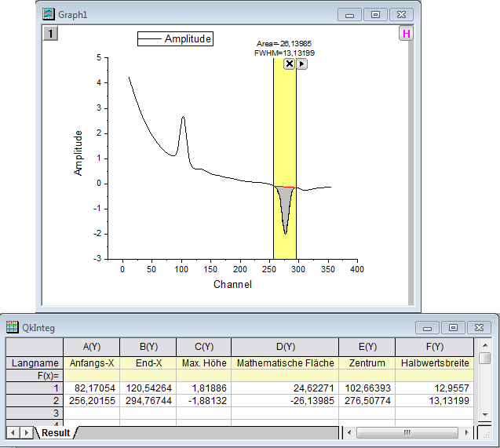Minimize the Graph1 window
The width and height of the screenshot is (500, 448).
[x=349, y=15]
